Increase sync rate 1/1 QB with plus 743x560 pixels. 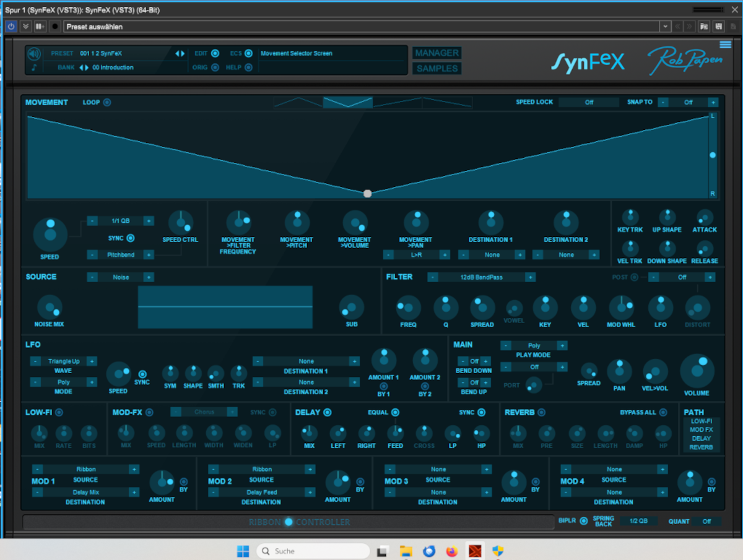click(x=149, y=221)
